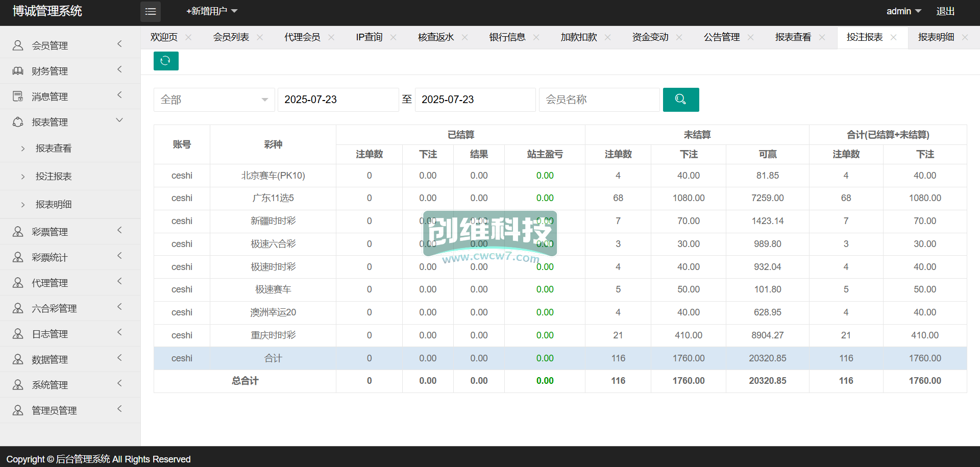This screenshot has width=980, height=467.
Task: Click the 报表管理 icon in sidebar
Action: [x=18, y=122]
